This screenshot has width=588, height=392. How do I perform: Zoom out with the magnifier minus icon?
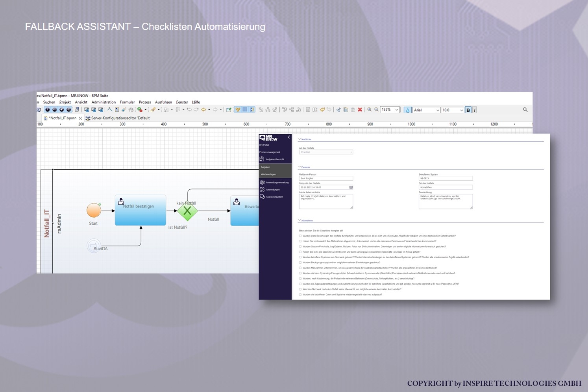(376, 110)
